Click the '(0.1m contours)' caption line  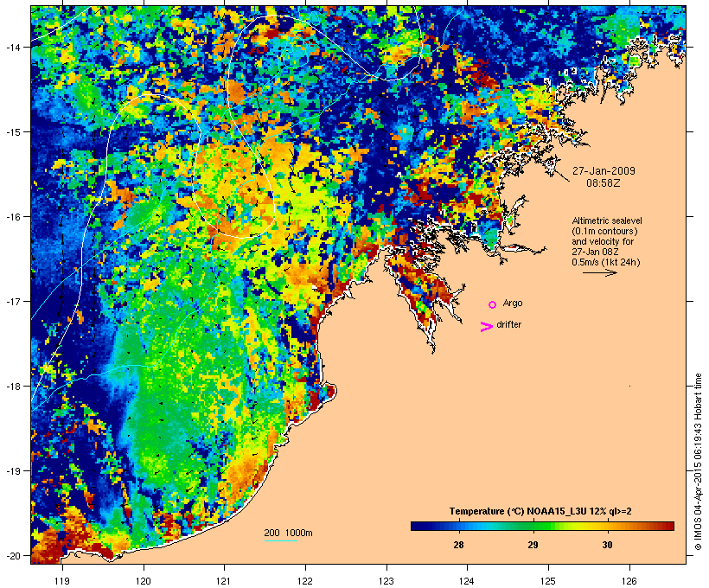pyautogui.click(x=604, y=231)
